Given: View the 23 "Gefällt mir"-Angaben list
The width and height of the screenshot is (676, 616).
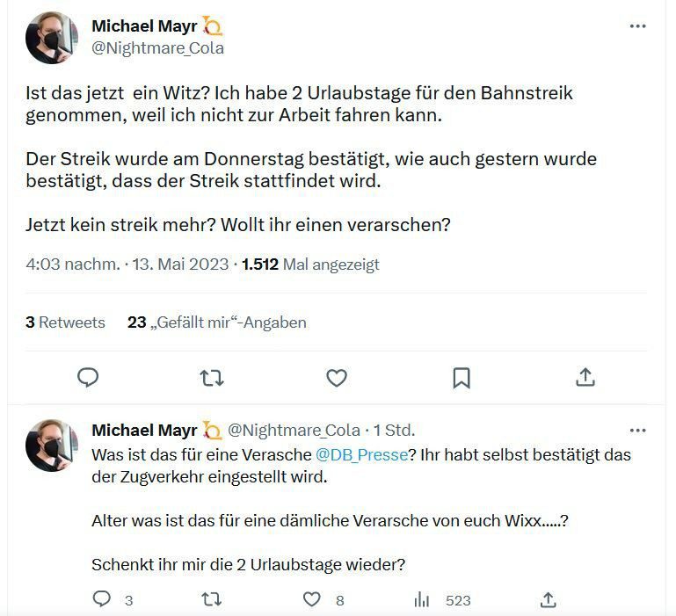Looking at the screenshot, I should [216, 322].
